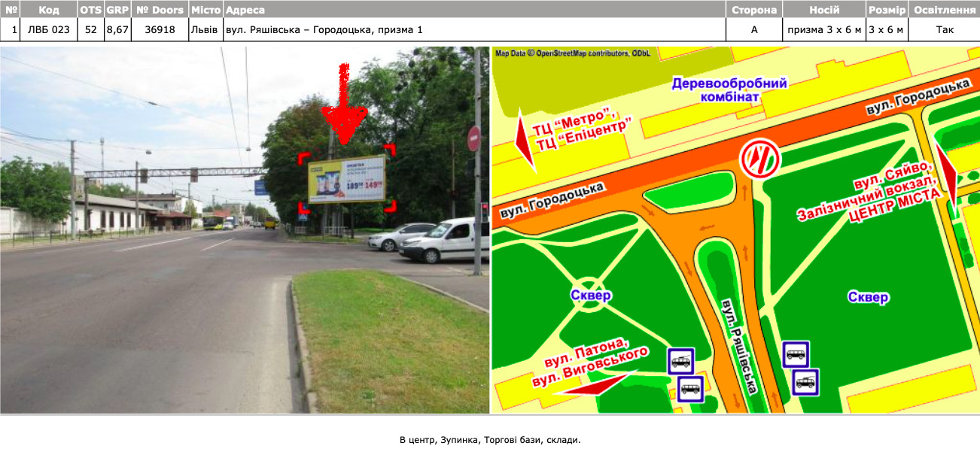
Task: Click the Код column header
Action: pyautogui.click(x=49, y=10)
